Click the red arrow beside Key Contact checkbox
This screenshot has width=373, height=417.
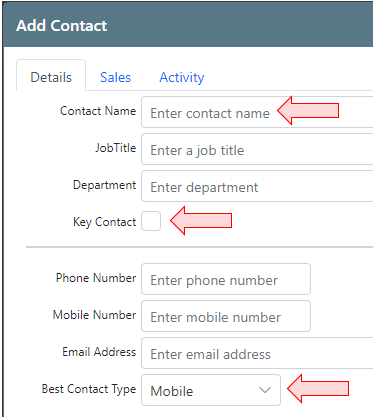pyautogui.click(x=201, y=220)
